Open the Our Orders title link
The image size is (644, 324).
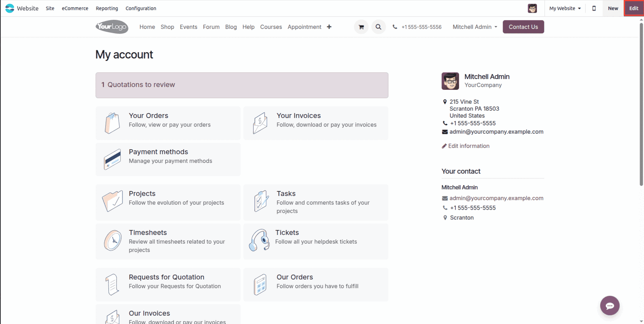295,277
